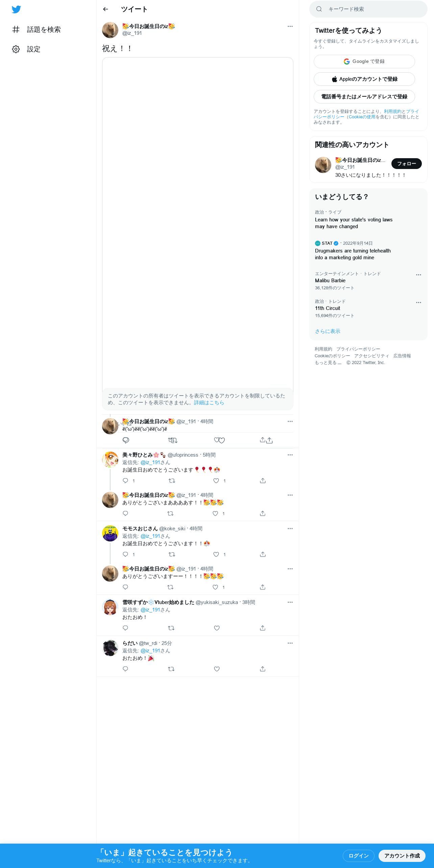This screenshot has width=434, height=868.
Task: Focus the キーワード検索 search field
Action: click(368, 9)
